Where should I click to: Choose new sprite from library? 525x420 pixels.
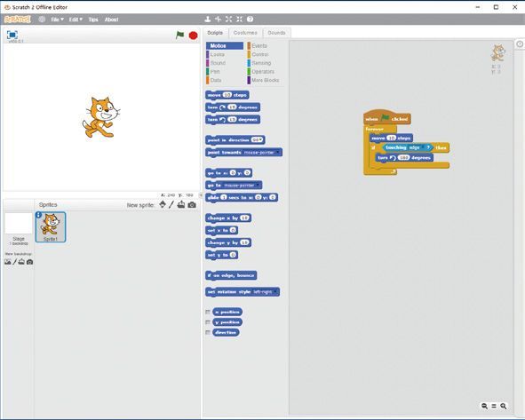coord(163,204)
